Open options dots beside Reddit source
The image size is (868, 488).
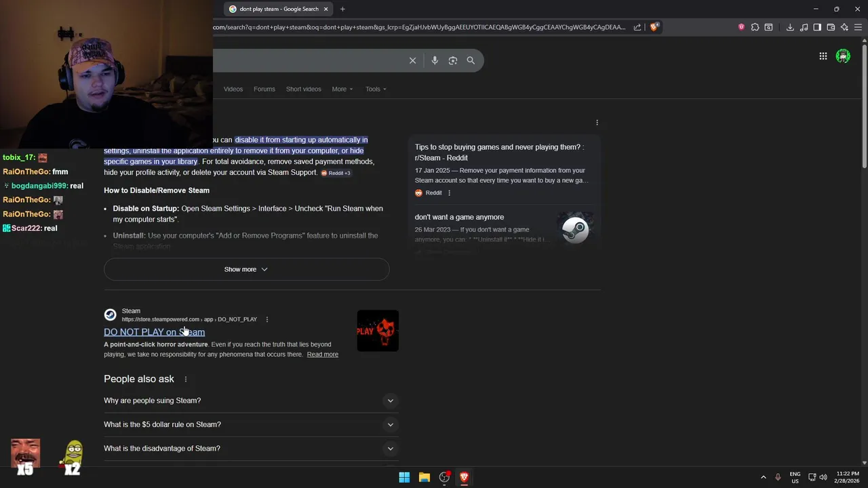[x=449, y=192]
